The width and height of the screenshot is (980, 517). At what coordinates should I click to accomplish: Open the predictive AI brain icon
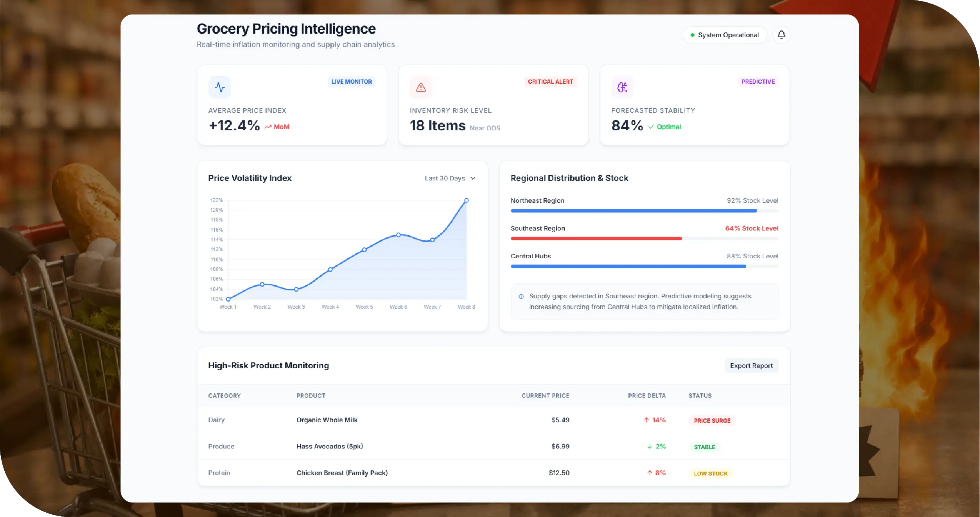pyautogui.click(x=621, y=87)
